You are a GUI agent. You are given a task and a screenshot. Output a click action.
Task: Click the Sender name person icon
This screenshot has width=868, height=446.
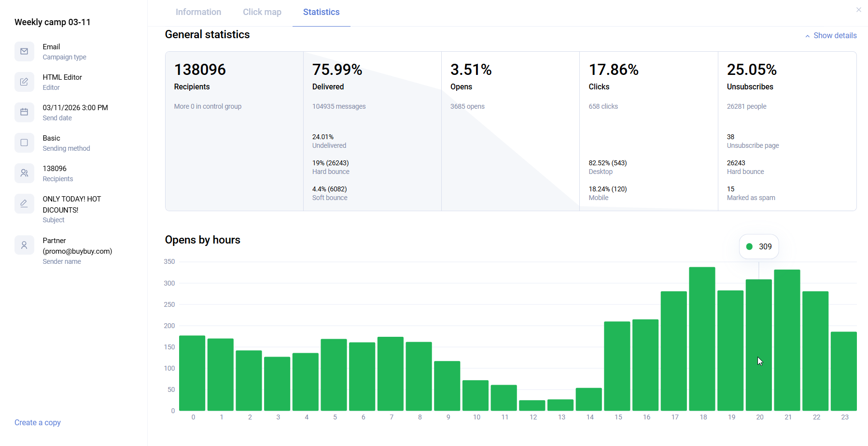[x=24, y=245]
